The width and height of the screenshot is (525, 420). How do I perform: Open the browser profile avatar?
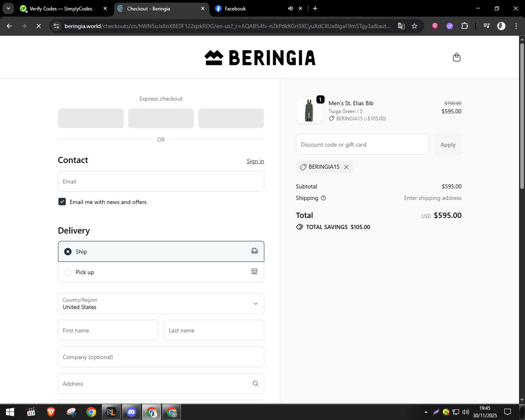coord(501,26)
